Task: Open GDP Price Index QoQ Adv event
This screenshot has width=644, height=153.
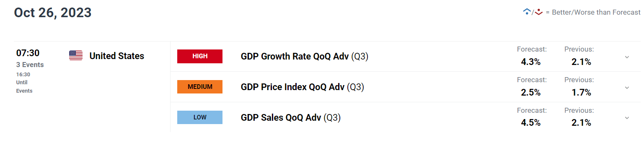Action: coord(302,87)
